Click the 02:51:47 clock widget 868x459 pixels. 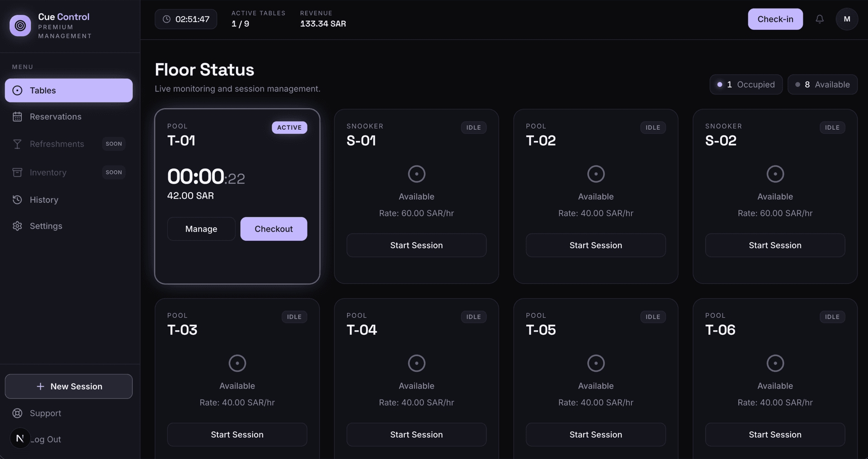[186, 19]
